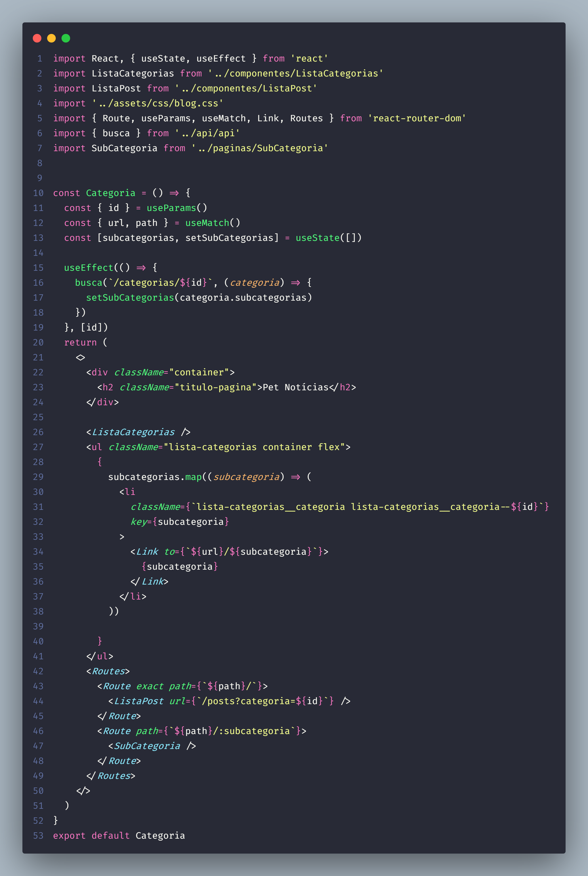Click opening '<Routes>' tag on line 42
Viewport: 588px width, 876px height.
[x=108, y=671]
